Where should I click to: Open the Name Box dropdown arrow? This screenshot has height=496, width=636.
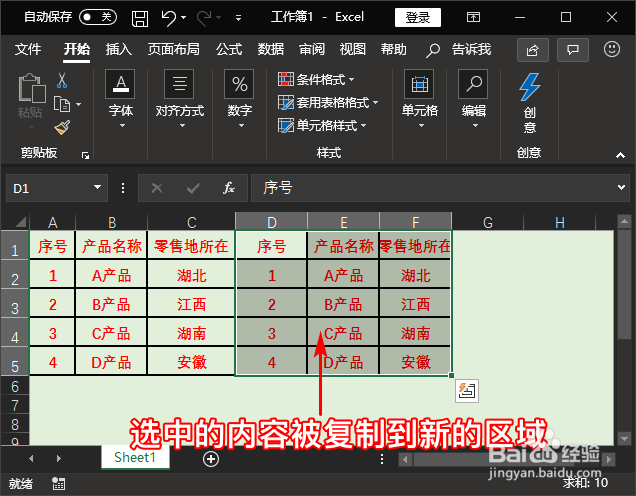coord(97,187)
